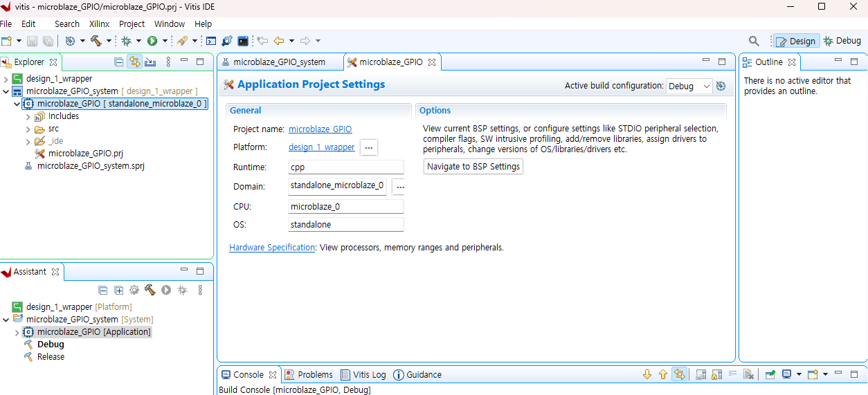This screenshot has width=868, height=395.
Task: Click the green bug Debug icon in main toolbar
Action: (x=127, y=41)
